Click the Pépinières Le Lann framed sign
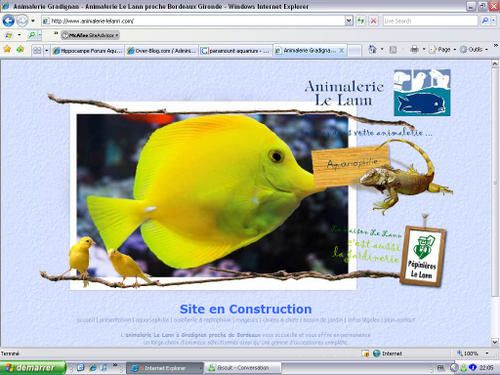Image resolution: width=500 pixels, height=375 pixels. (422, 256)
